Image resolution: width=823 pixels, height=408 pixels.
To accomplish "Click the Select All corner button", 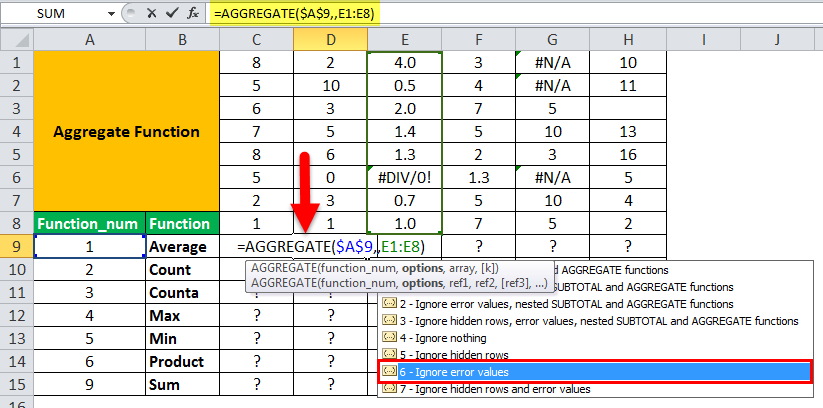I will (17, 39).
